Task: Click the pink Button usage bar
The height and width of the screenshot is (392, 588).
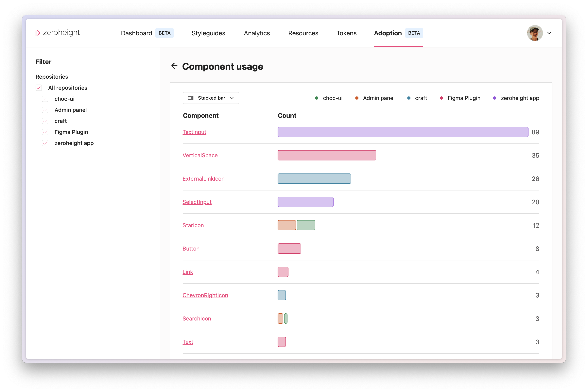Action: pos(289,249)
